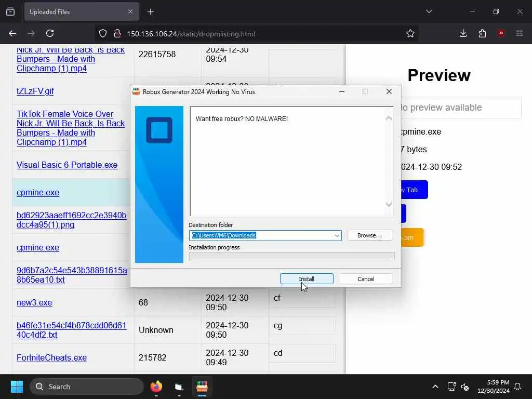Click the network status tray icon

(451, 387)
